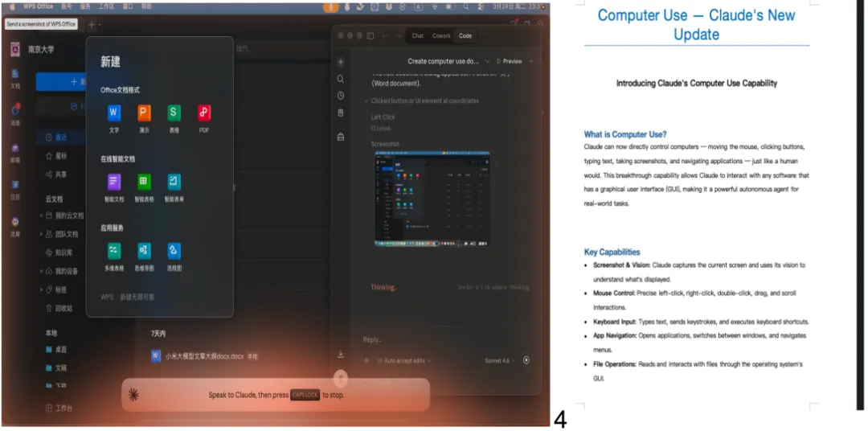Click stop button beside Sonnet 4.6
The width and height of the screenshot is (868, 431).
[526, 360]
